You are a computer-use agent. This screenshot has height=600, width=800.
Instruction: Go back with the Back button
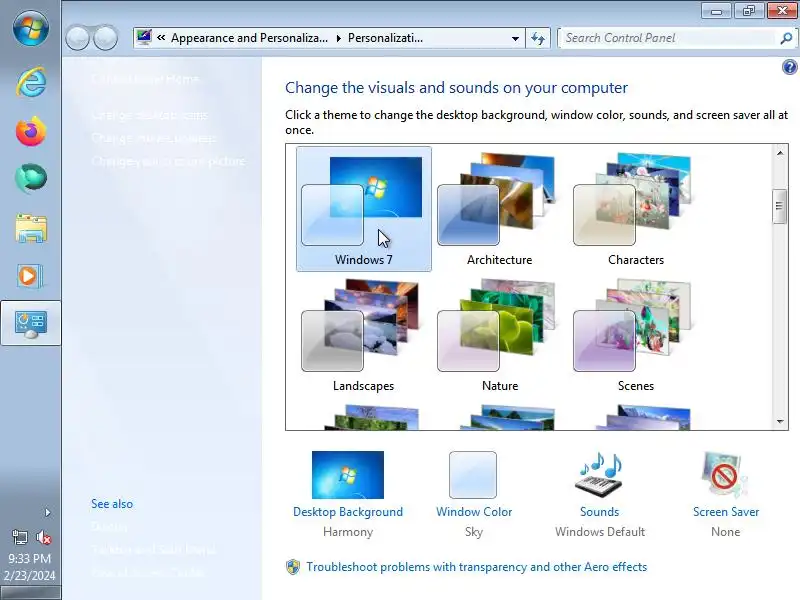click(x=78, y=38)
